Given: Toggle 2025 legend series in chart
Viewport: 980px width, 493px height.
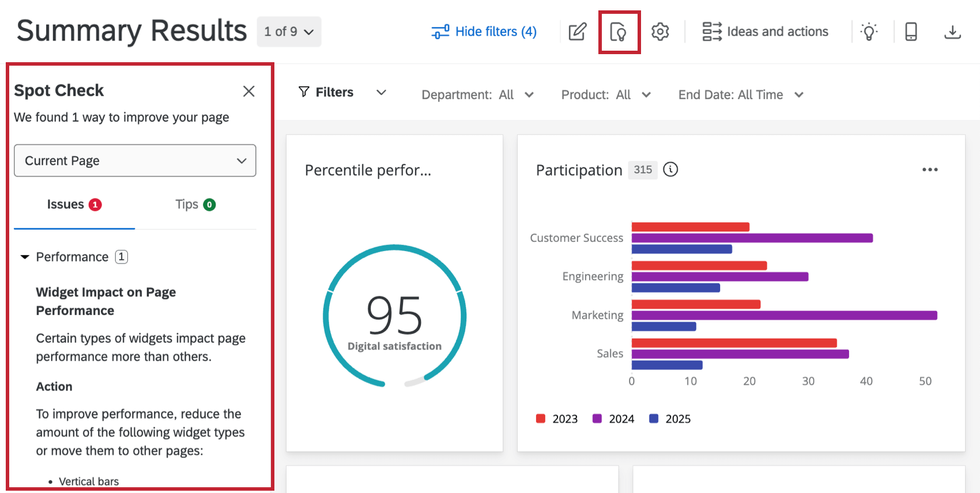Looking at the screenshot, I should tap(670, 419).
